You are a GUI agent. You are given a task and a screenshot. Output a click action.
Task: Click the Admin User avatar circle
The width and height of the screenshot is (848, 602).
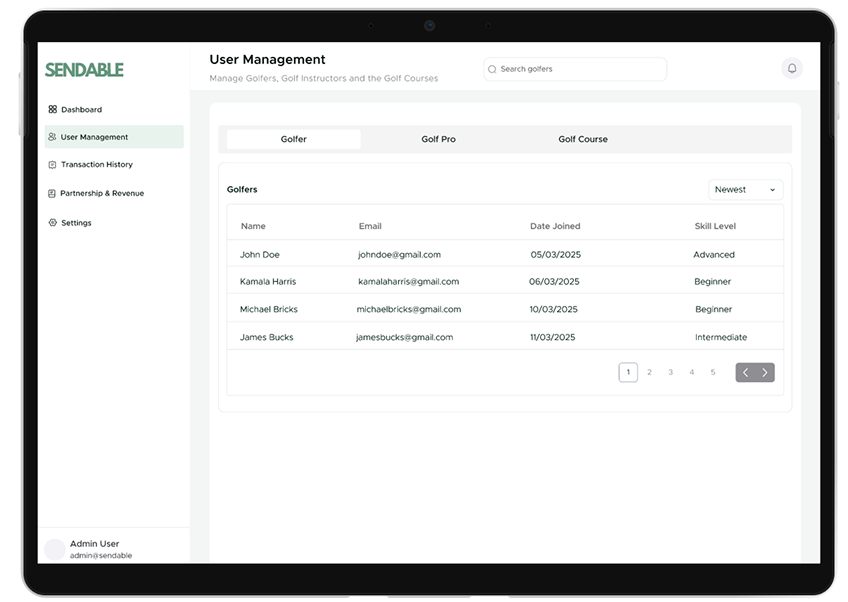[55, 549]
